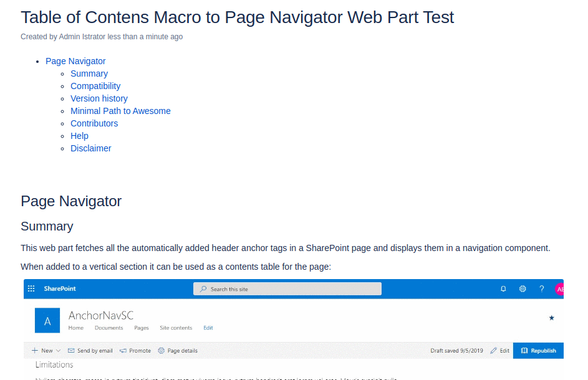The height and width of the screenshot is (380, 588).
Task: Click the Page details gear icon
Action: pyautogui.click(x=161, y=351)
